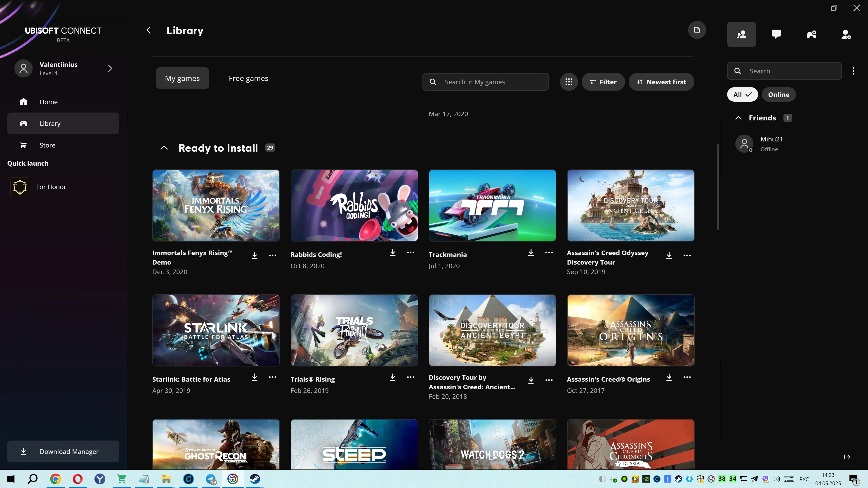Open the Immortals Fenyx Rising cover
This screenshot has height=488, width=868.
[216, 205]
